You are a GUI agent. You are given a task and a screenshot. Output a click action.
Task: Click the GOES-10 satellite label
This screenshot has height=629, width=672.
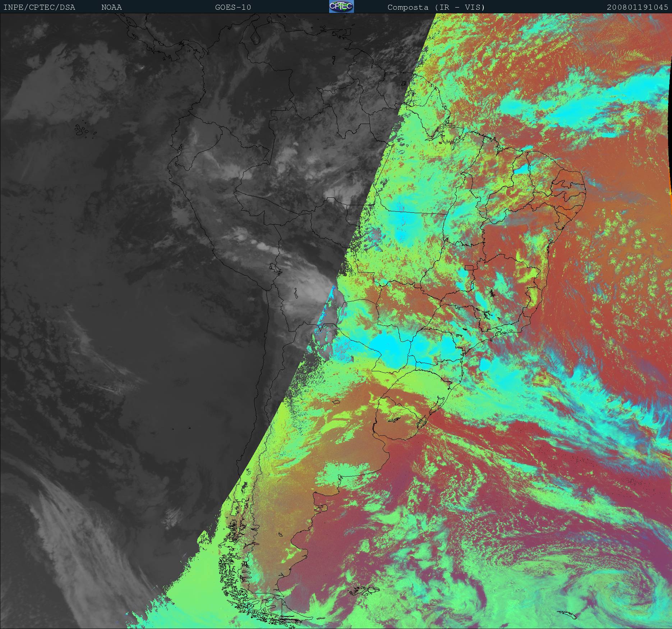click(233, 7)
